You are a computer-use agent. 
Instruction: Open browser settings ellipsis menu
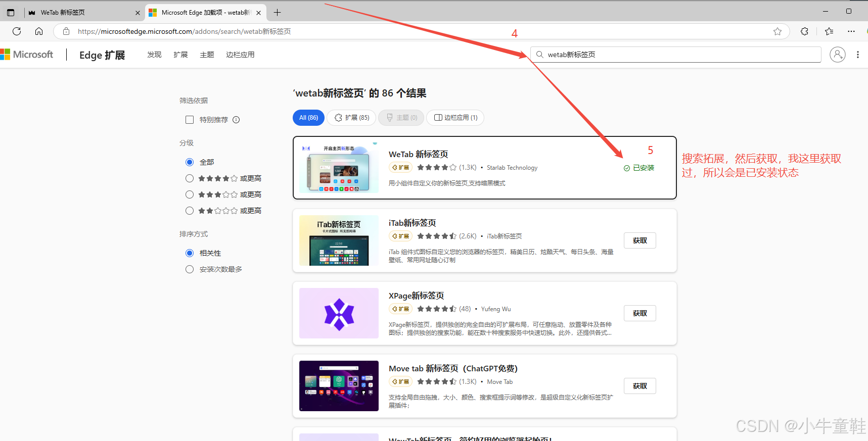click(x=851, y=31)
